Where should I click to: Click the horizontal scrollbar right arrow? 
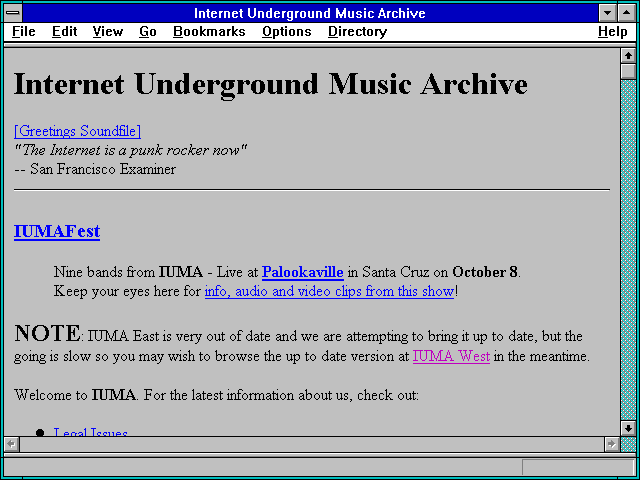tap(611, 444)
